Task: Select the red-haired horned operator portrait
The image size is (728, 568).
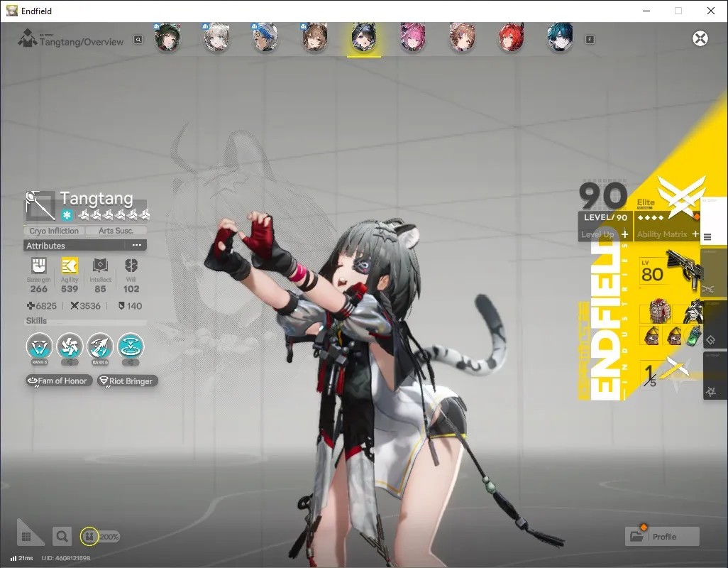Action: (x=511, y=37)
